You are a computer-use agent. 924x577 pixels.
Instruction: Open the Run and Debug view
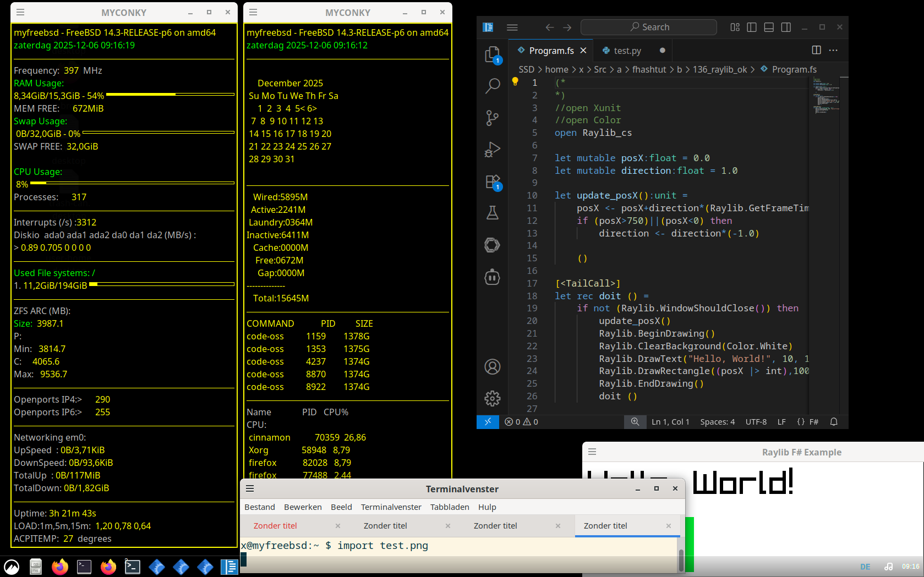tap(492, 150)
